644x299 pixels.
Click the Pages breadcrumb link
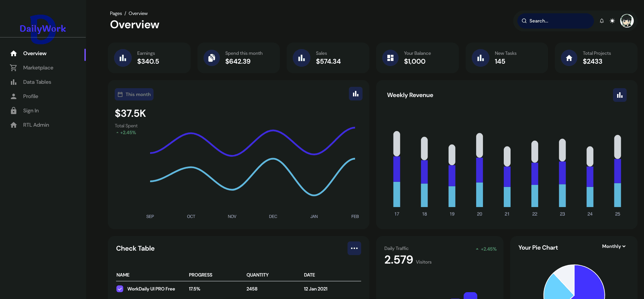click(116, 14)
